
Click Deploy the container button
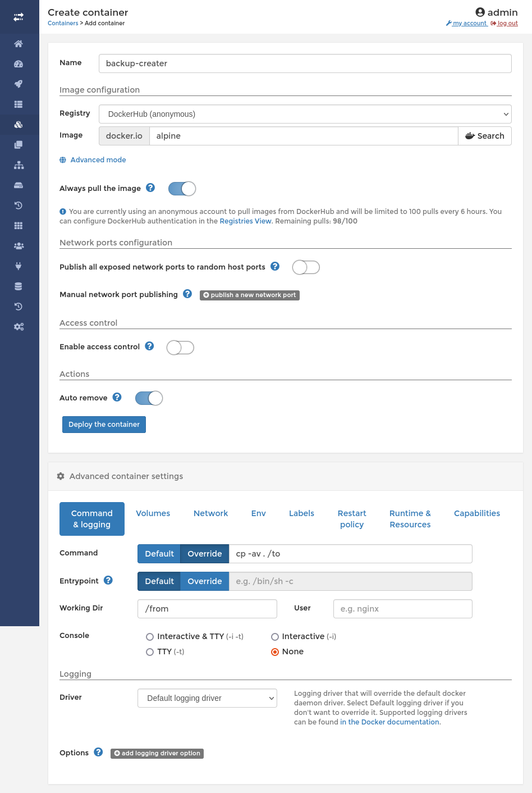tap(104, 425)
